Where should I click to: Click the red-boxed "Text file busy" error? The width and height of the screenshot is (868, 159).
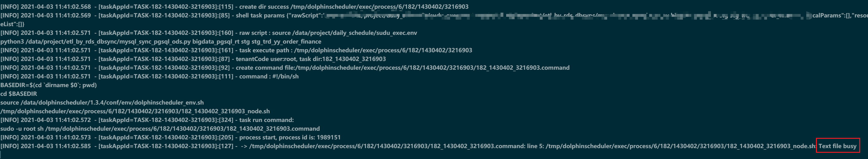[x=837, y=146]
